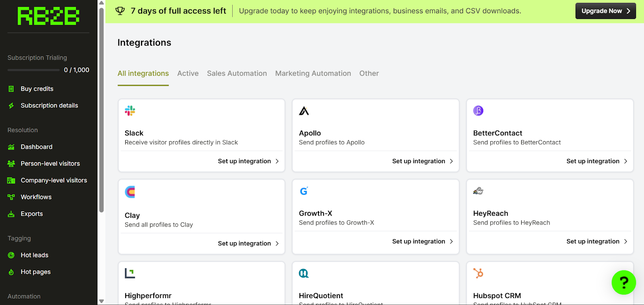Switch to the Active tab
This screenshot has height=305, width=644.
click(188, 73)
